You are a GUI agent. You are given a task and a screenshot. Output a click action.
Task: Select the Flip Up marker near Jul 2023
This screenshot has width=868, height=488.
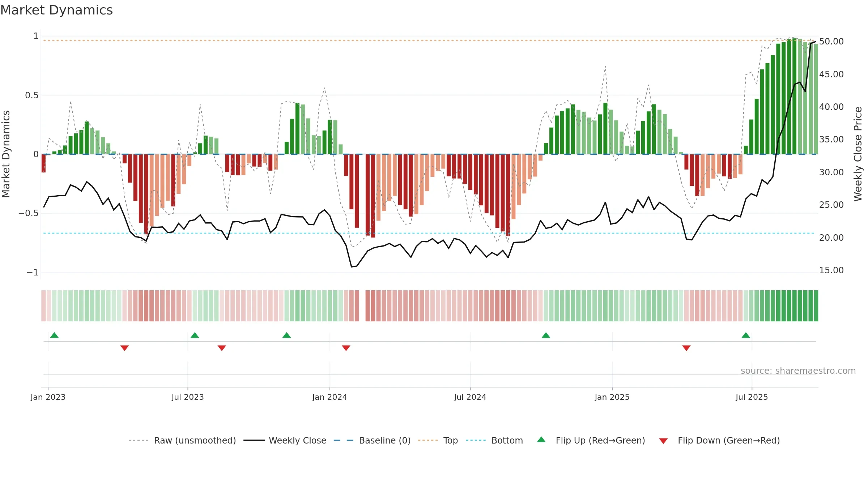[195, 335]
